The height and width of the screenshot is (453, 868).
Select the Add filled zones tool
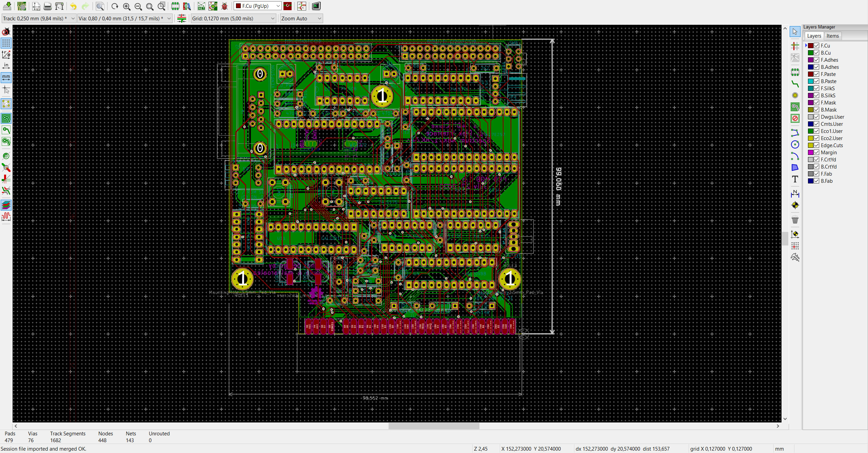point(795,107)
